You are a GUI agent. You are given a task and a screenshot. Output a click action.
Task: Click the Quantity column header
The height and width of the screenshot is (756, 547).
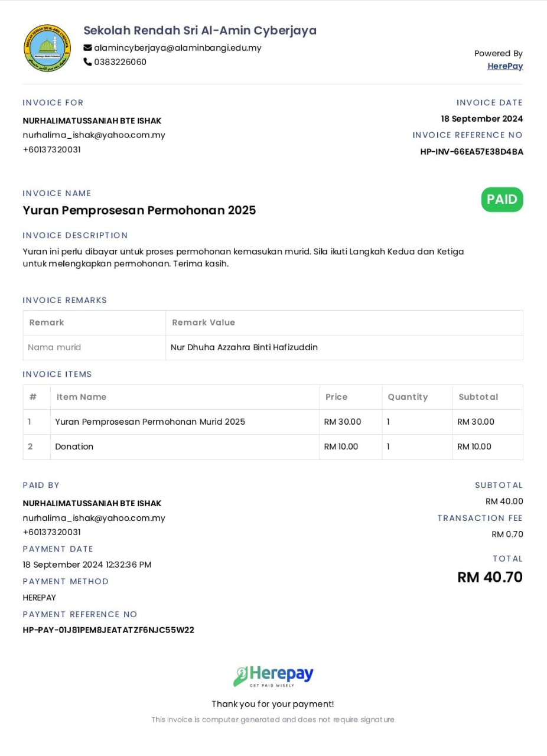pyautogui.click(x=408, y=397)
